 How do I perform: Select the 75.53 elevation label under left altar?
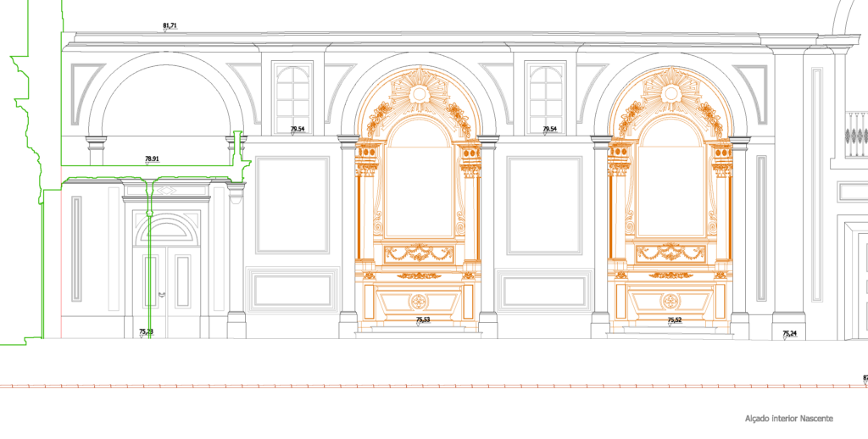[422, 320]
